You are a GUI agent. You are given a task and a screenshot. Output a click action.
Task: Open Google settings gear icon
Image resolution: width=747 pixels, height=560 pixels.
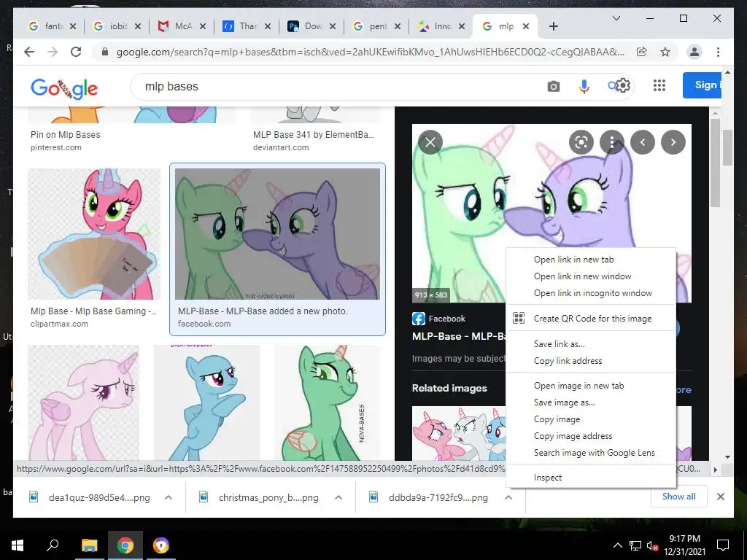[623, 86]
